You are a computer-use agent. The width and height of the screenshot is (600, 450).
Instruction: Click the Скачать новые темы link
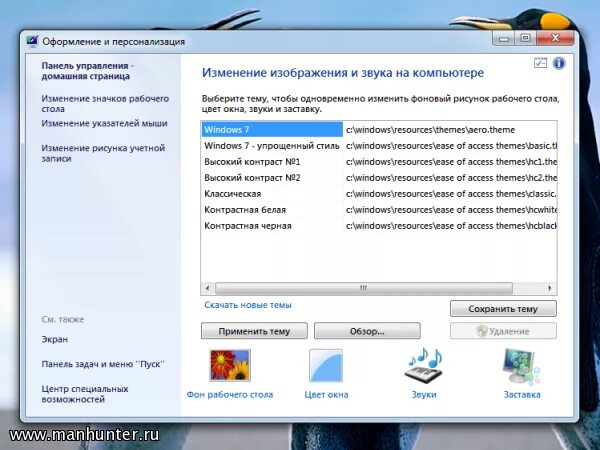tap(248, 305)
